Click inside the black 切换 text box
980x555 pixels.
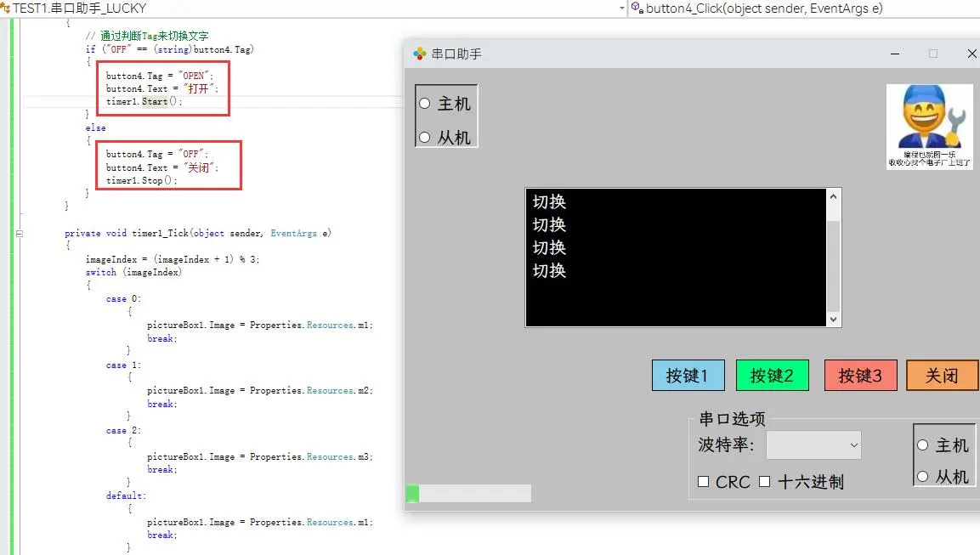pyautogui.click(x=676, y=257)
